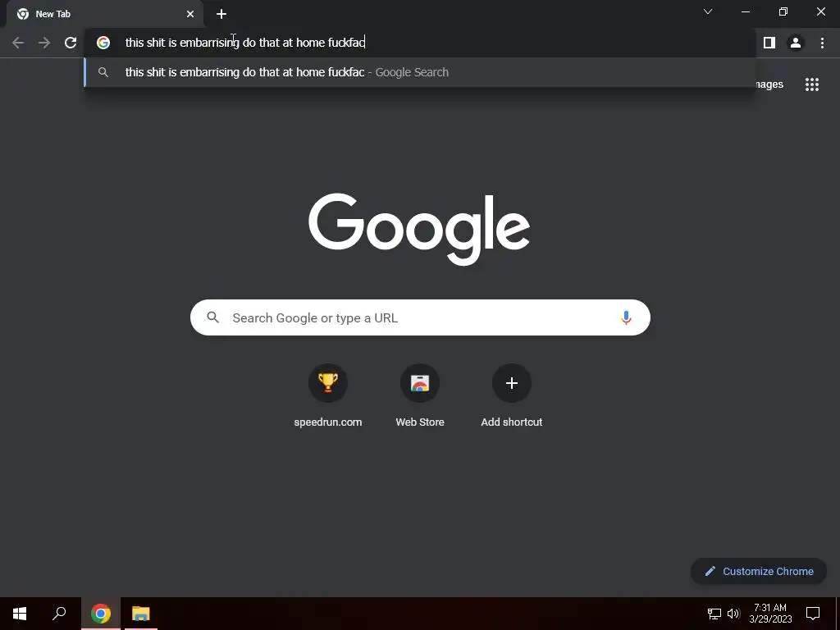This screenshot has width=840, height=630.
Task: Start voice search with microphone icon
Action: (626, 317)
